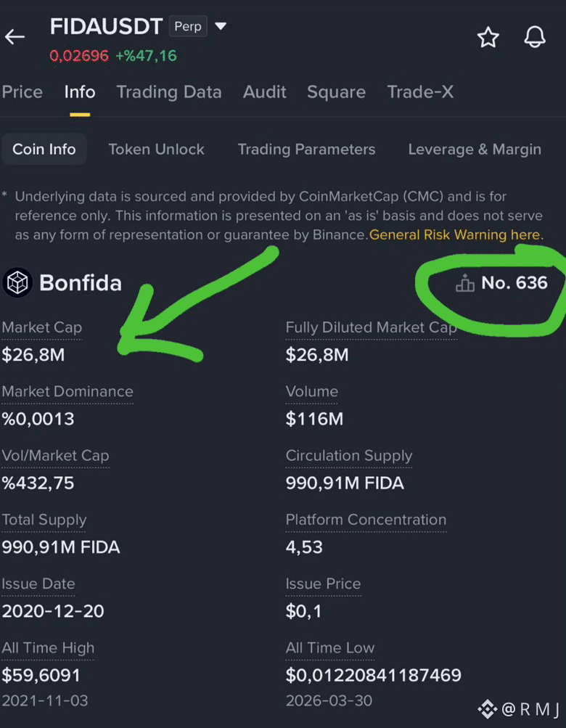Select Trading Parameters sub-tab

(x=306, y=149)
